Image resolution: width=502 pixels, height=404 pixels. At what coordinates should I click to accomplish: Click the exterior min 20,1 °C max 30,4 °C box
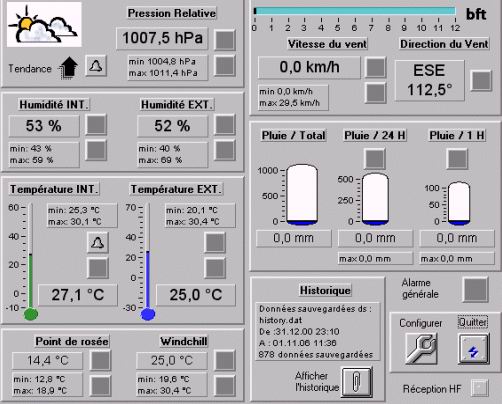[200, 216]
